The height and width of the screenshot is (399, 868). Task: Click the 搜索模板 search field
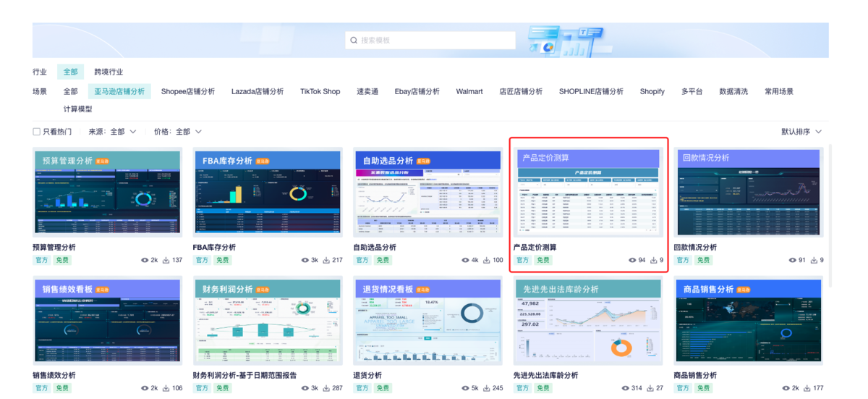[x=430, y=41]
